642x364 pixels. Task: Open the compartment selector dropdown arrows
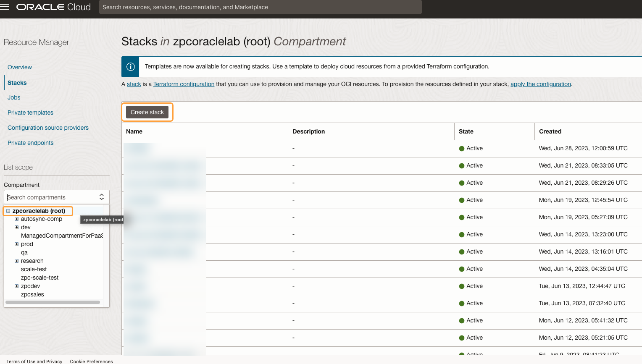(101, 196)
